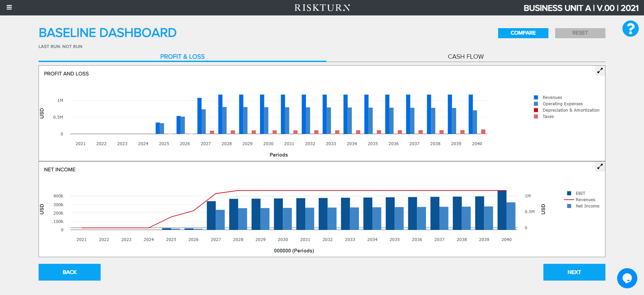Open the hamburger menu
644x295 pixels.
(9, 7)
